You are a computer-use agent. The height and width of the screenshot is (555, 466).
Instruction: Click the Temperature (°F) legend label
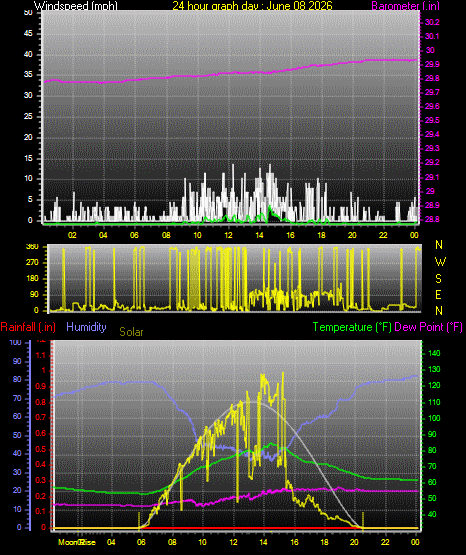[352, 327]
